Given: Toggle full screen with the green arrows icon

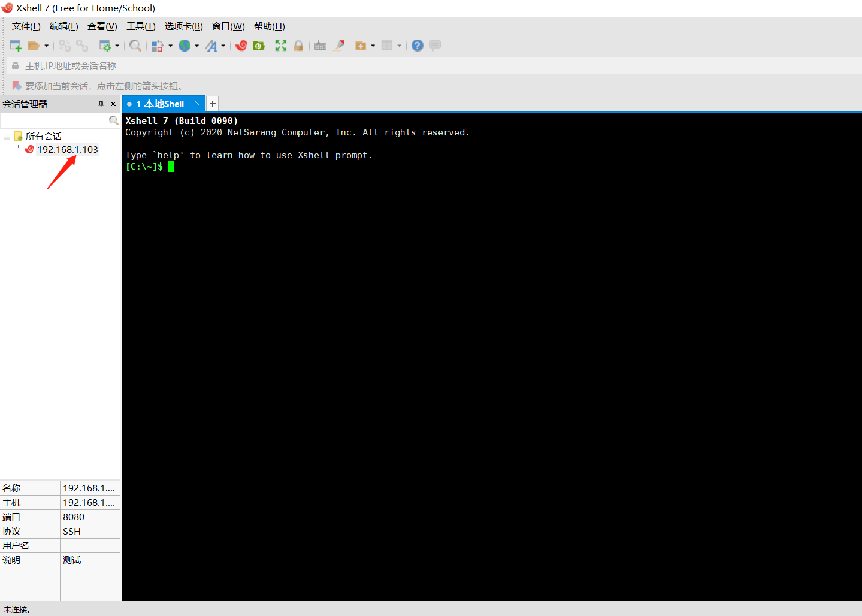Looking at the screenshot, I should [281, 46].
